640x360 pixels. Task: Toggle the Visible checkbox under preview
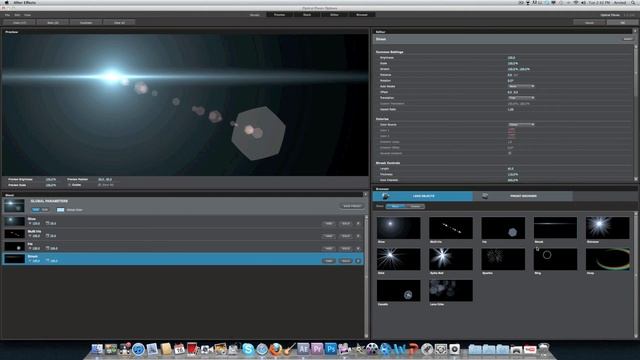coord(69,185)
